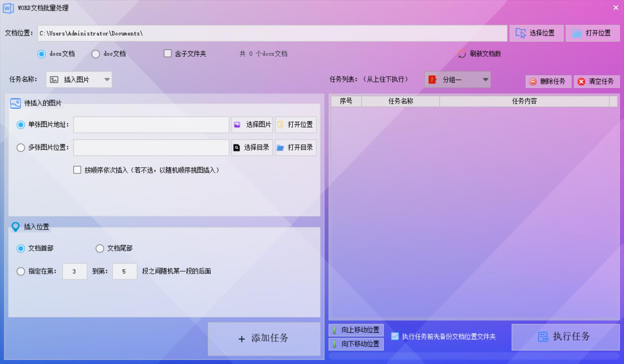
Task: Click the 任务内容 column header
Action: [525, 101]
